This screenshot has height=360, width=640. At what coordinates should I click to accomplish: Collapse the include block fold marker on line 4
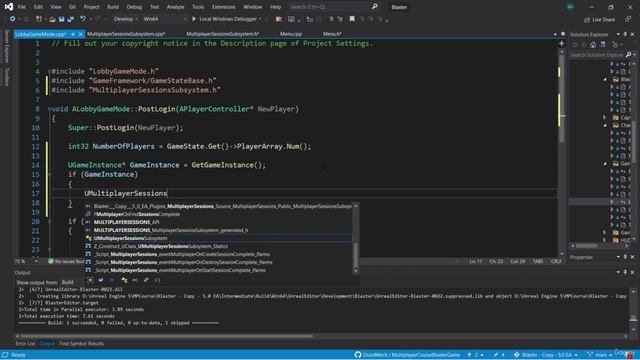coord(49,71)
